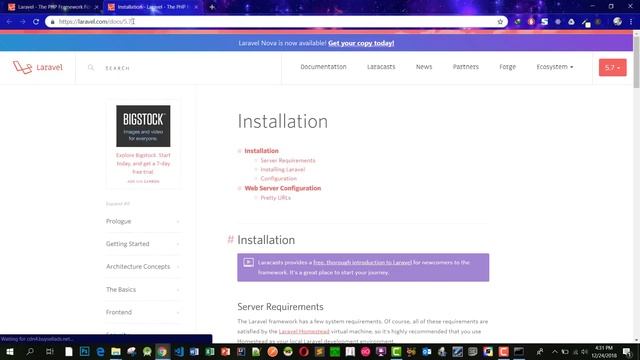Click taskbar clock showing 4:31 PM
This screenshot has height=360, width=640.
pyautogui.click(x=604, y=351)
